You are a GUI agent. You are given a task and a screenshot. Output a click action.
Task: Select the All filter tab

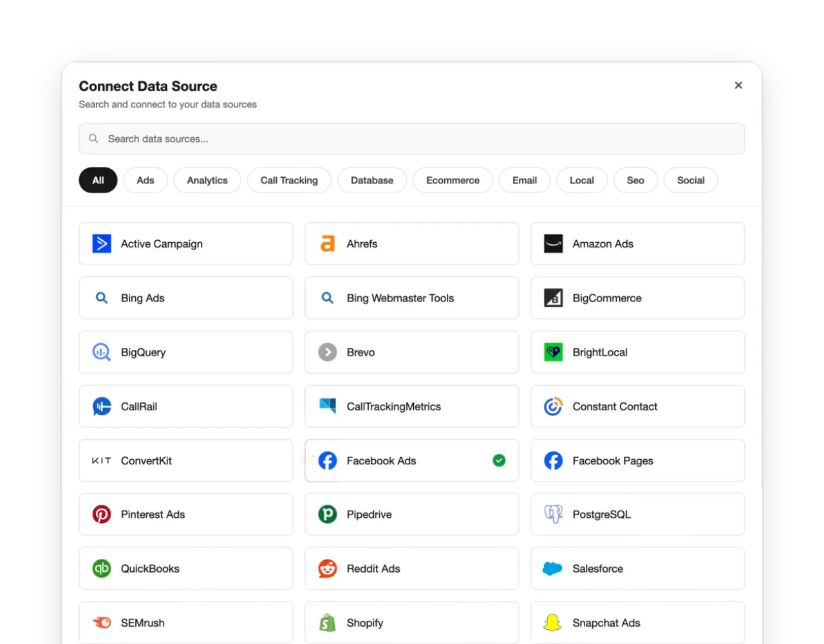click(x=98, y=180)
